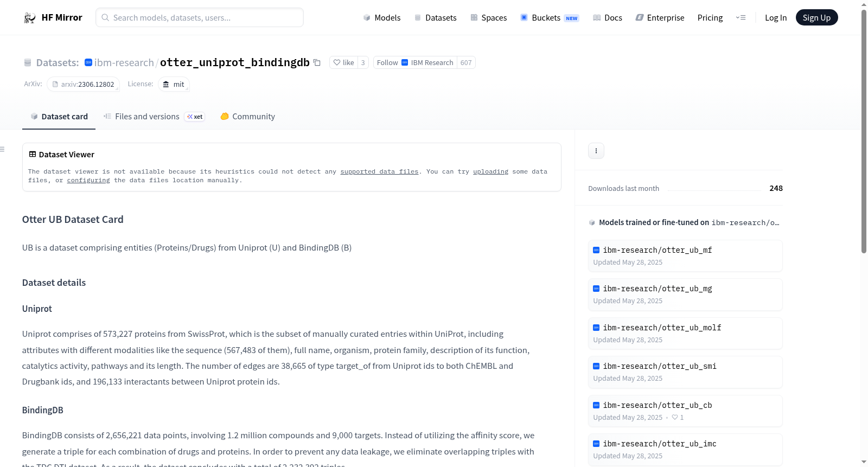This screenshot has width=868, height=467.
Task: Click the 'BindingDB' subheading
Action: coord(43,410)
